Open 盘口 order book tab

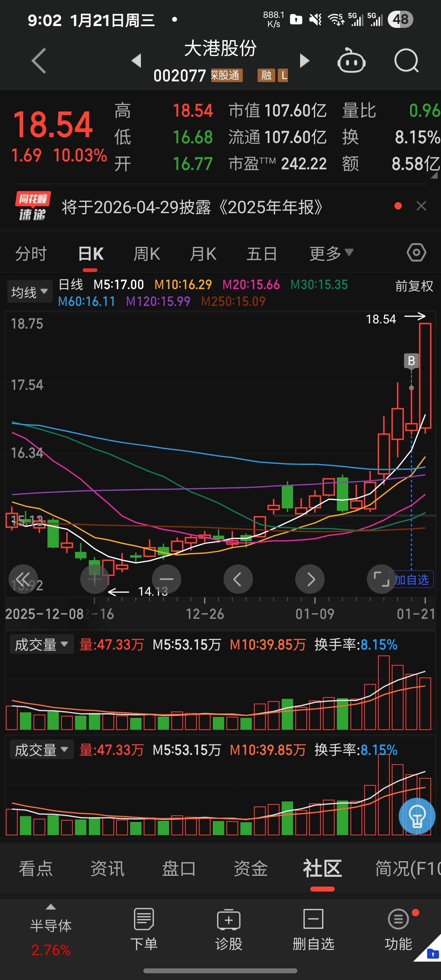coord(179,869)
